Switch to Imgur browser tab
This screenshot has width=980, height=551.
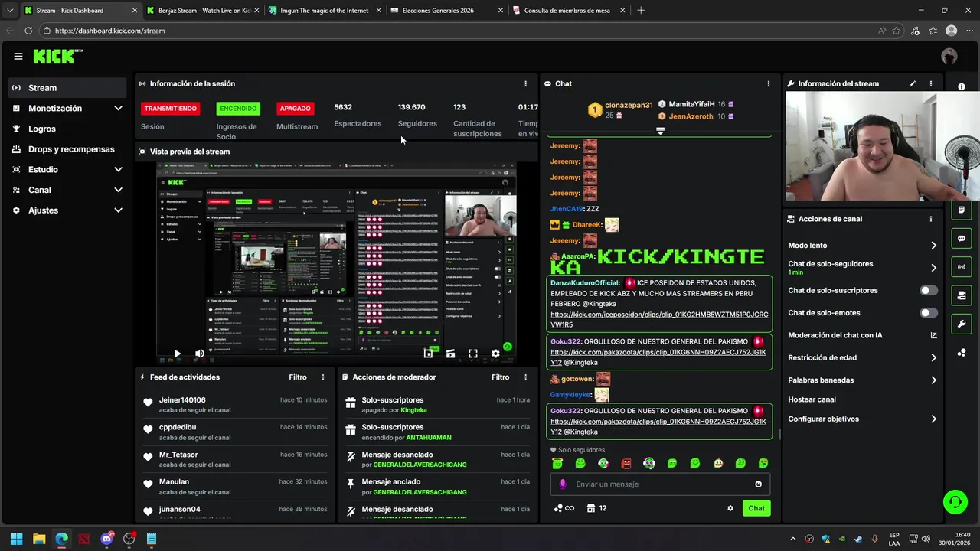[x=325, y=11]
